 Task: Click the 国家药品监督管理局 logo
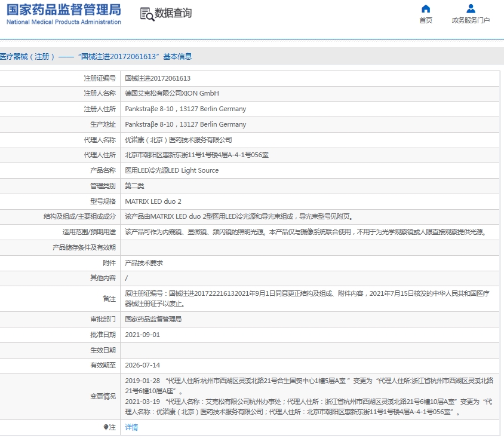pyautogui.click(x=64, y=10)
